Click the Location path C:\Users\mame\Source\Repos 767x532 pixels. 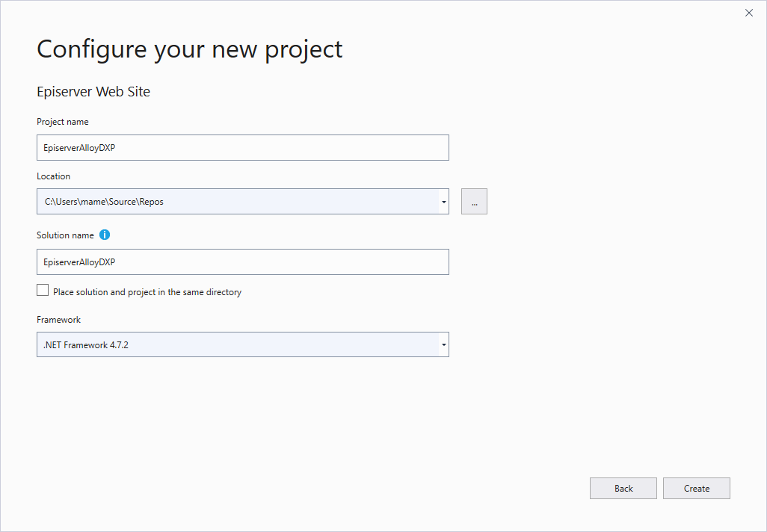(104, 202)
